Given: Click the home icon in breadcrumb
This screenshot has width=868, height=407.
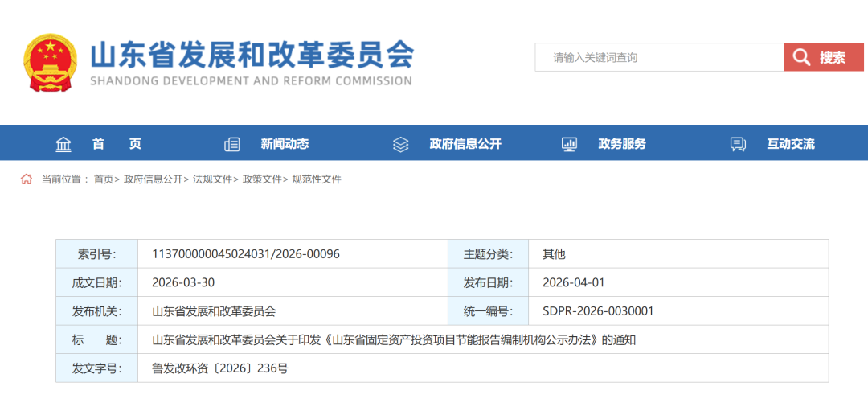Looking at the screenshot, I should (x=27, y=179).
